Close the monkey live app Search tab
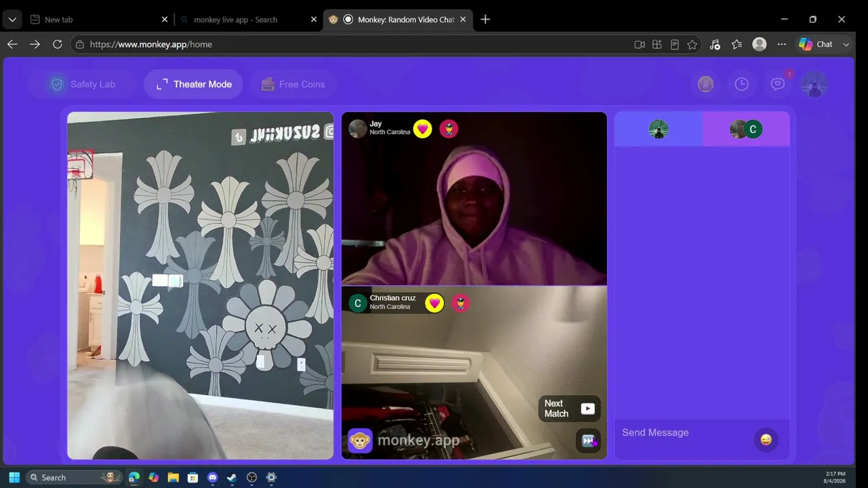 (313, 20)
